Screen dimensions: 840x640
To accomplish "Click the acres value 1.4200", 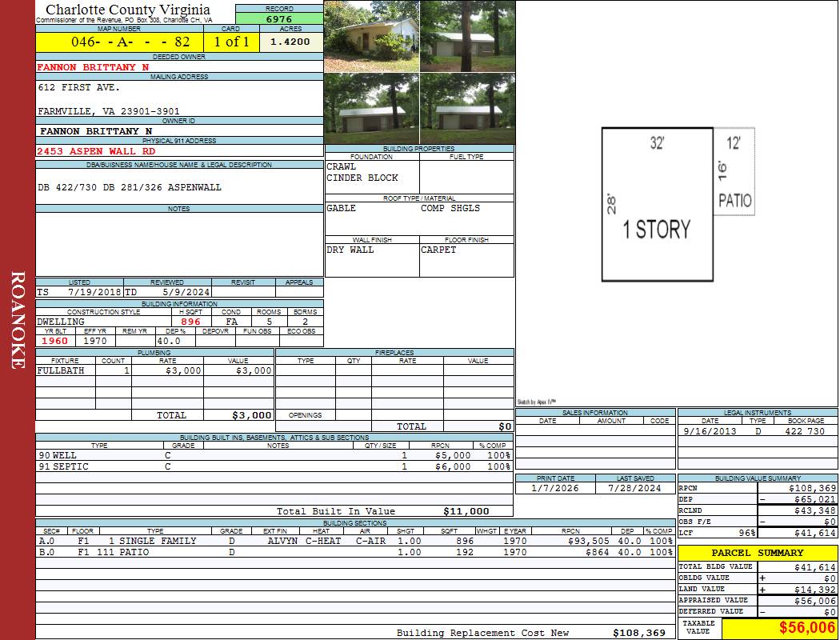I will (x=290, y=42).
